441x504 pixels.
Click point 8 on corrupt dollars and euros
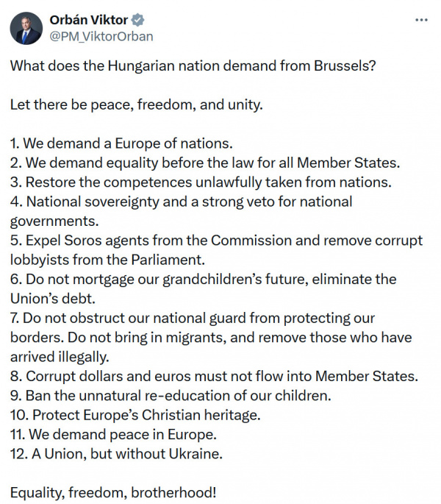214,376
